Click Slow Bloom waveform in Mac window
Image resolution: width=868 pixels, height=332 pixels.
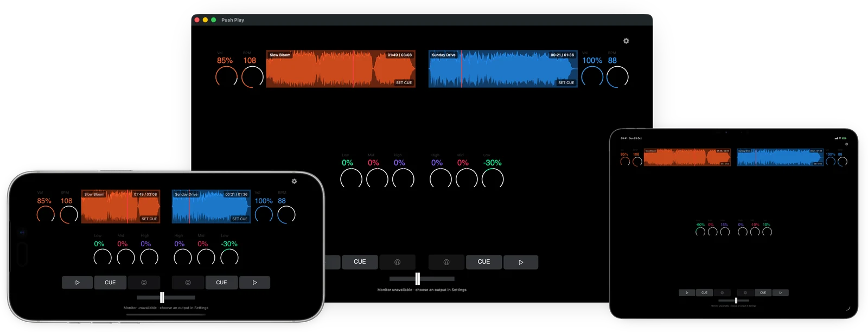click(x=341, y=69)
